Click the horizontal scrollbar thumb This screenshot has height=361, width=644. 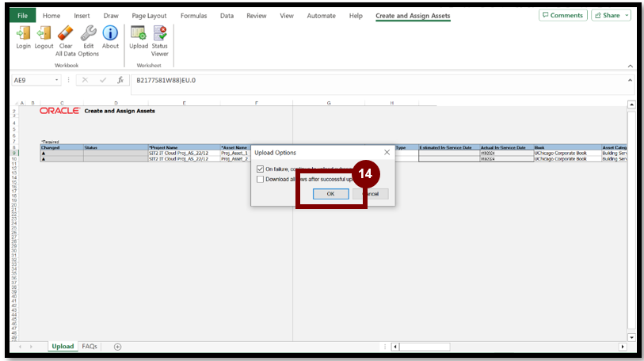coord(425,347)
